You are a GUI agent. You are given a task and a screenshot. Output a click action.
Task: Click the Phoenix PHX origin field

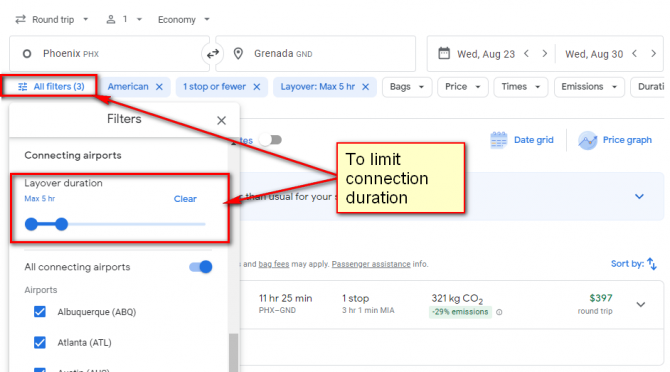click(109, 54)
